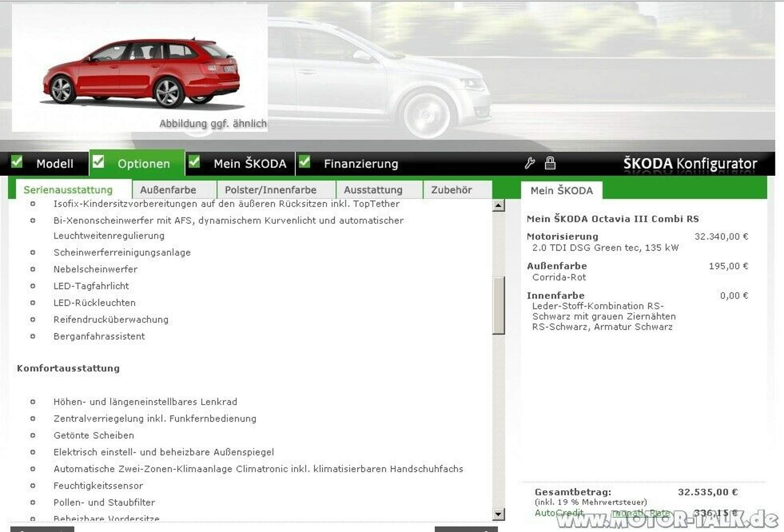Click the Getönte Scheiben list item
The width and height of the screenshot is (784, 532).
tap(94, 435)
